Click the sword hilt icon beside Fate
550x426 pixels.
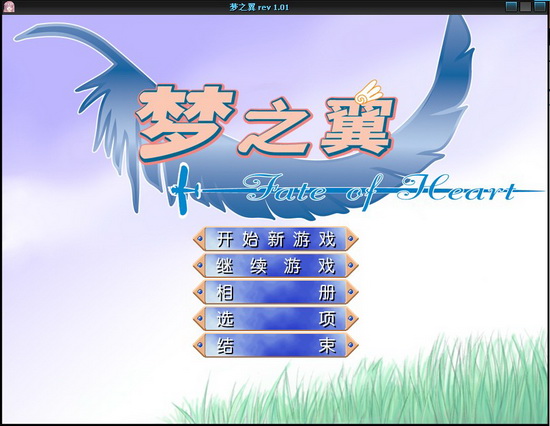tap(183, 190)
